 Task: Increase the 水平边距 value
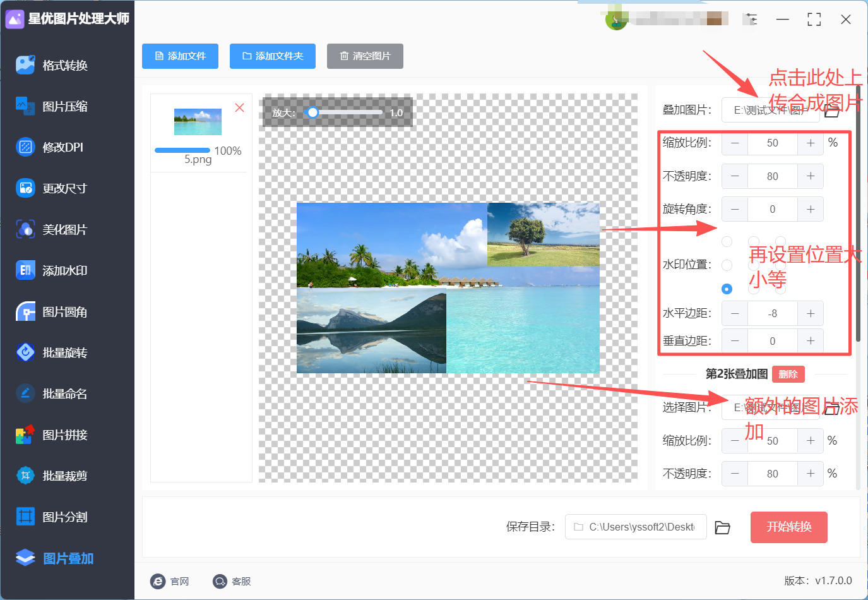coord(811,313)
